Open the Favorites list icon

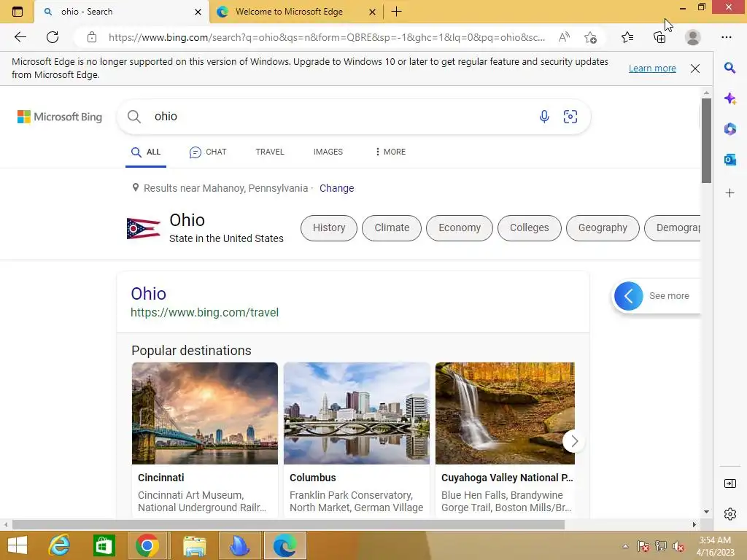tap(627, 37)
